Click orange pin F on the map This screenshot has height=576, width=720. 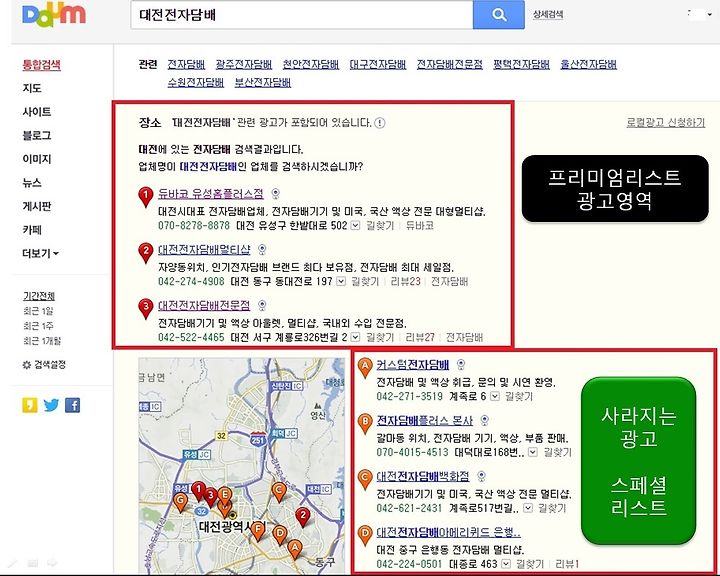[x=258, y=531]
